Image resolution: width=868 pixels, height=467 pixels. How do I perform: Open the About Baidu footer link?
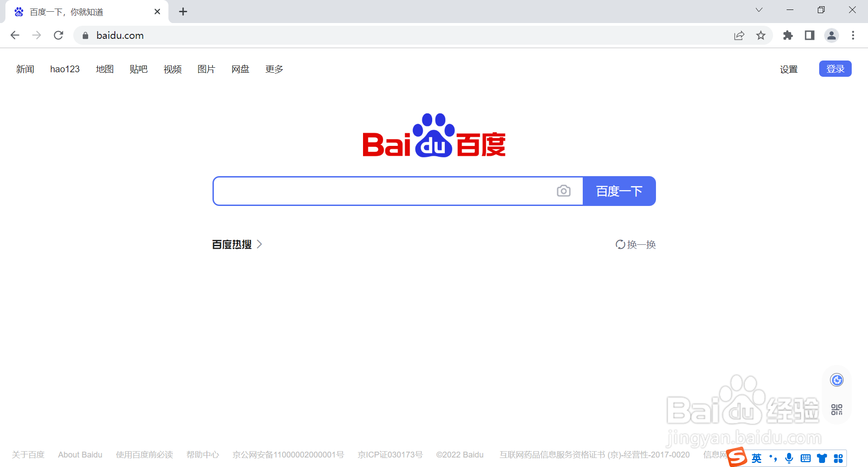tap(80, 454)
